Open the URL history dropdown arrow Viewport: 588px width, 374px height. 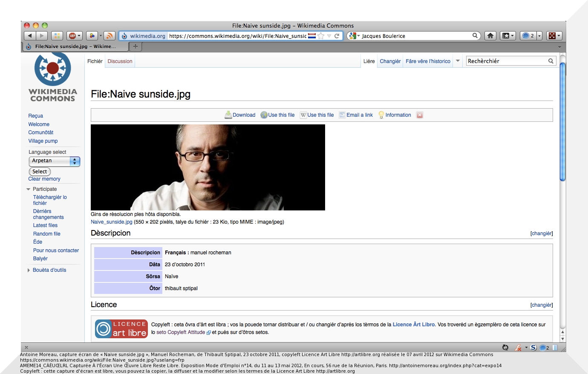(x=329, y=36)
